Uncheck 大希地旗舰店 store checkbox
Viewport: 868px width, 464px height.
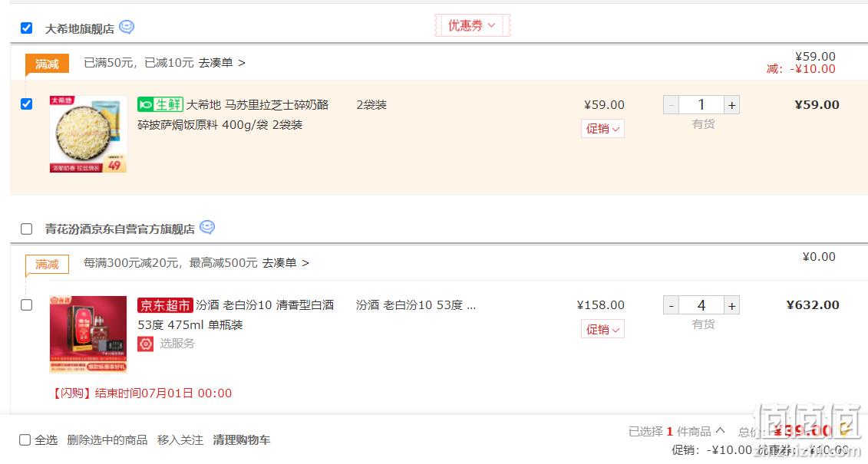coord(26,28)
